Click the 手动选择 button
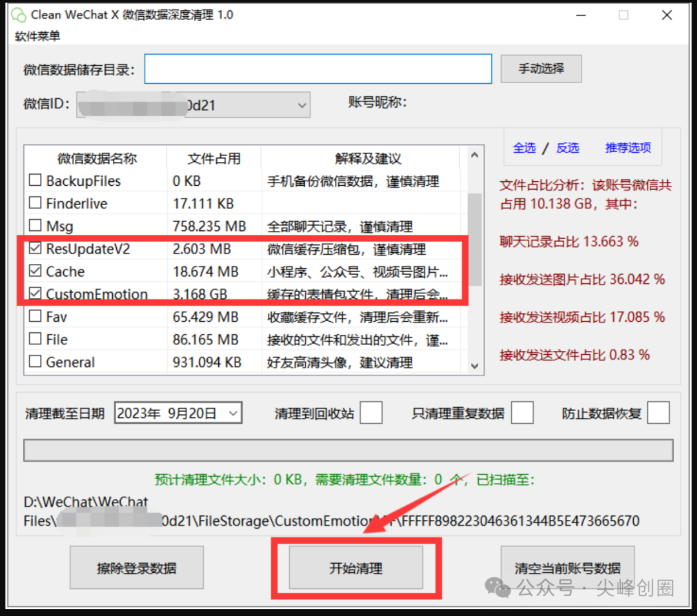This screenshot has height=616, width=697. pos(541,68)
